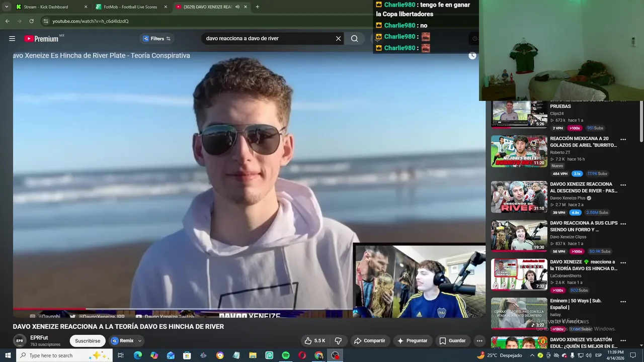Open the Davoo Xeneize Plus channel link
644x362 pixels.
tap(568, 198)
